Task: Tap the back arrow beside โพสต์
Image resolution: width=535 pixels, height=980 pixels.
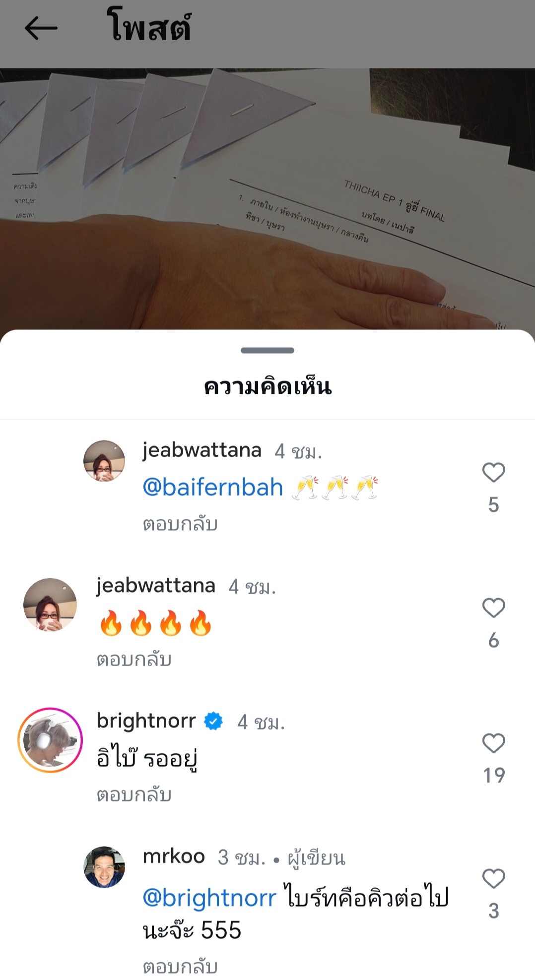Action: pyautogui.click(x=41, y=28)
